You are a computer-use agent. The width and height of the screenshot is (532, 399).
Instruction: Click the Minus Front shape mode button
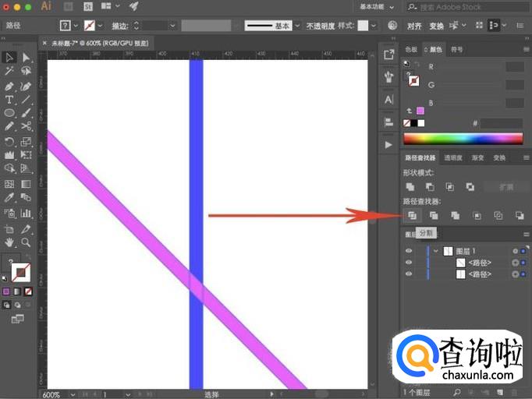430,187
